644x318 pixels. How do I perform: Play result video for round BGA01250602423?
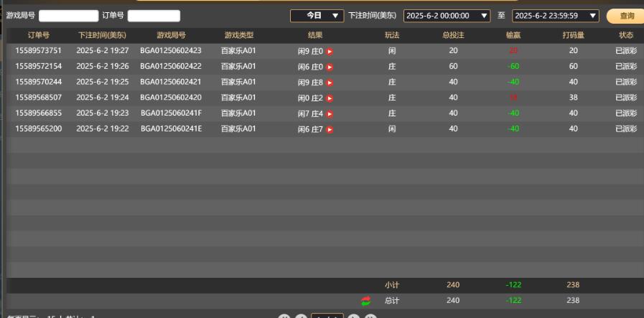pyautogui.click(x=330, y=51)
